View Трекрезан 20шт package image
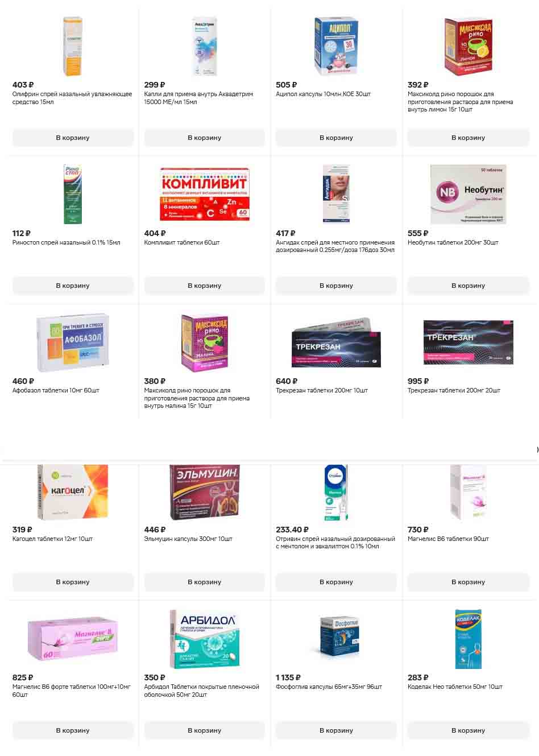The image size is (539, 756). point(468,342)
